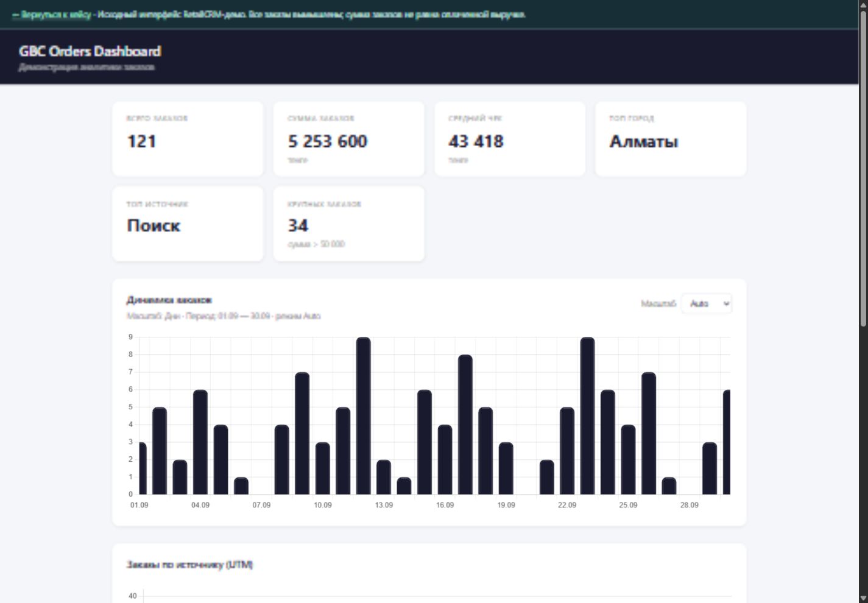Click the x-axis label '28.09'
The width and height of the screenshot is (868, 603).
[690, 505]
